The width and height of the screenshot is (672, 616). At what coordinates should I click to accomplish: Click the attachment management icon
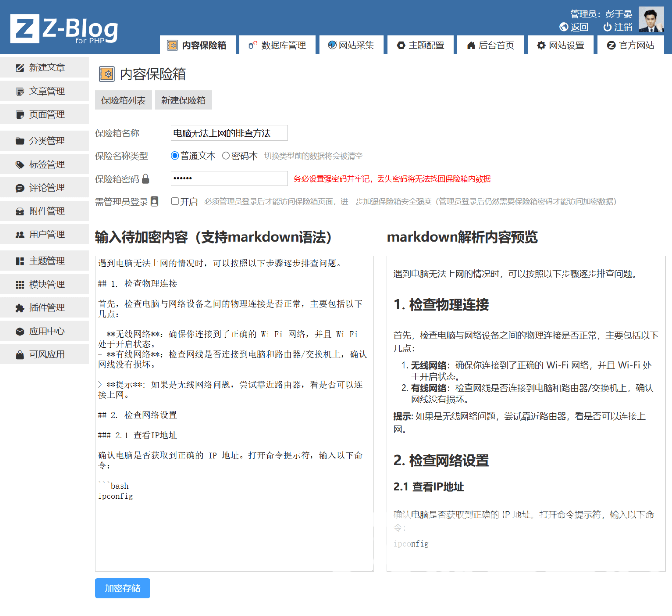coord(20,211)
